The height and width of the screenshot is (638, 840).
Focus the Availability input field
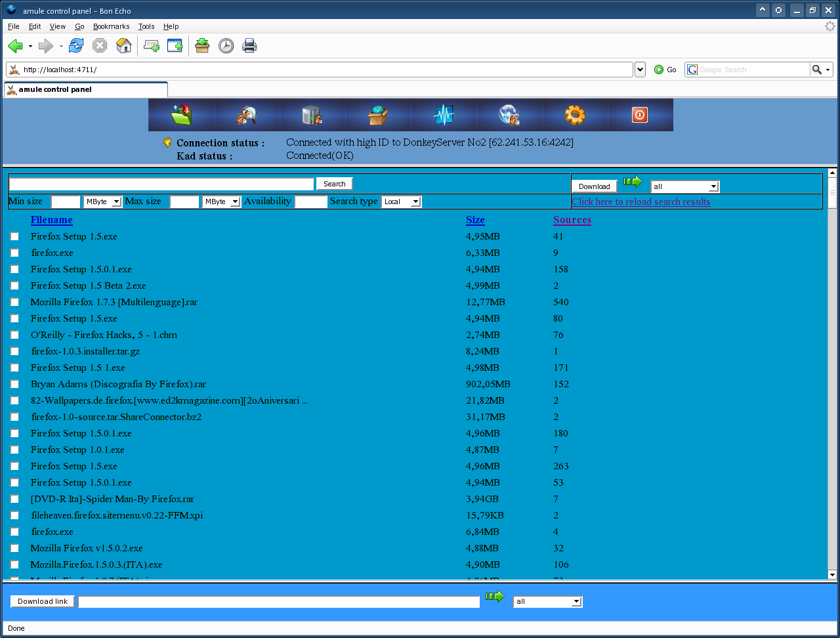pos(311,202)
